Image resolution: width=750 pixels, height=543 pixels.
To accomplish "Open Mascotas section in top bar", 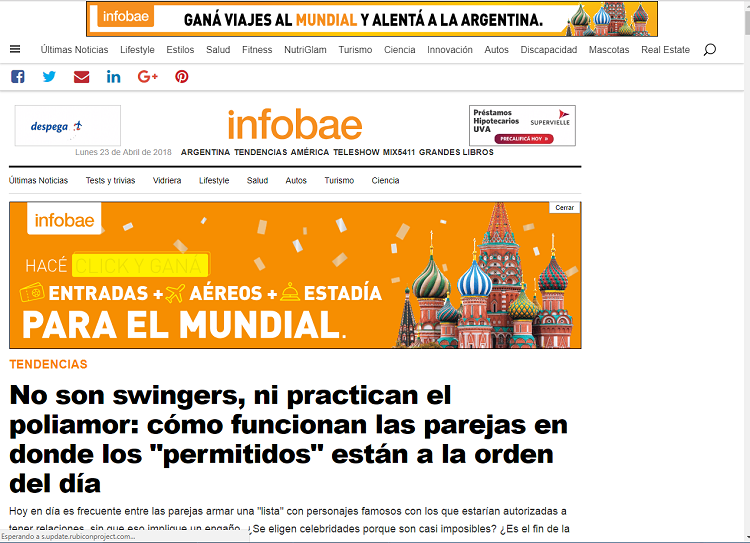I will coord(609,49).
